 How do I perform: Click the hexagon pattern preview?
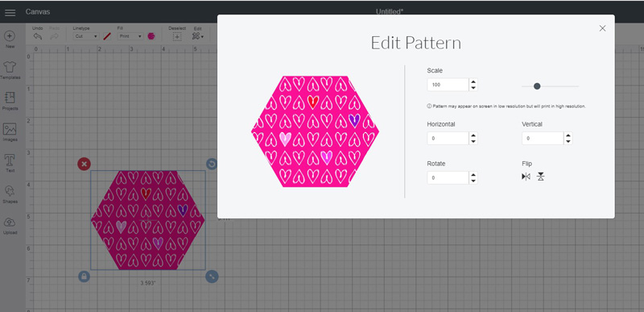pos(315,131)
